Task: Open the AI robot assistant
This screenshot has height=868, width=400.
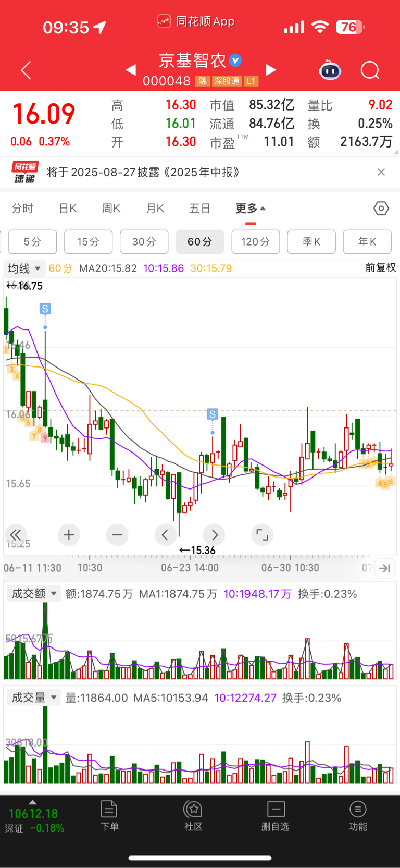Action: [x=330, y=70]
